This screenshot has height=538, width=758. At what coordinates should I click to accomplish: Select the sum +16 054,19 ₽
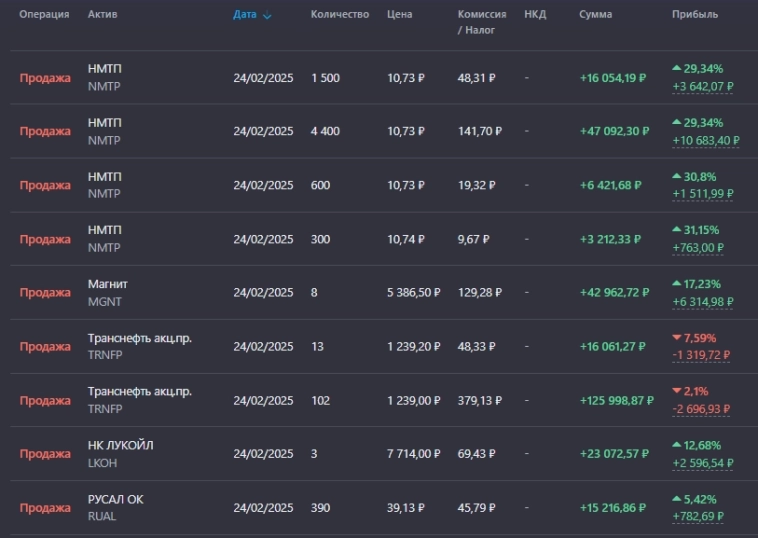612,78
